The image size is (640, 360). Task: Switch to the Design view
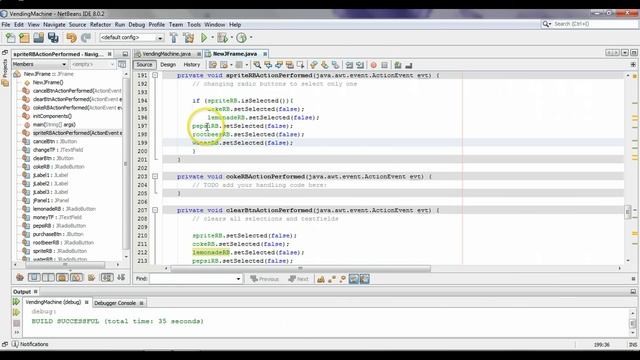click(168, 65)
